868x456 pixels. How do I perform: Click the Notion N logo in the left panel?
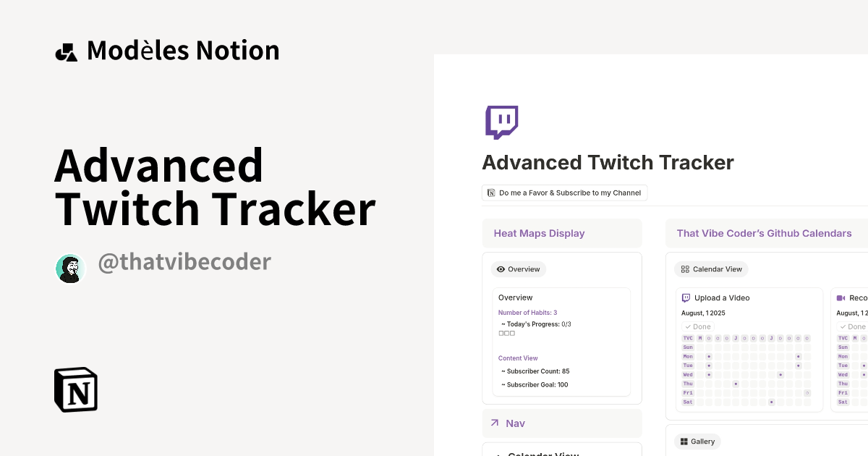[x=75, y=389]
